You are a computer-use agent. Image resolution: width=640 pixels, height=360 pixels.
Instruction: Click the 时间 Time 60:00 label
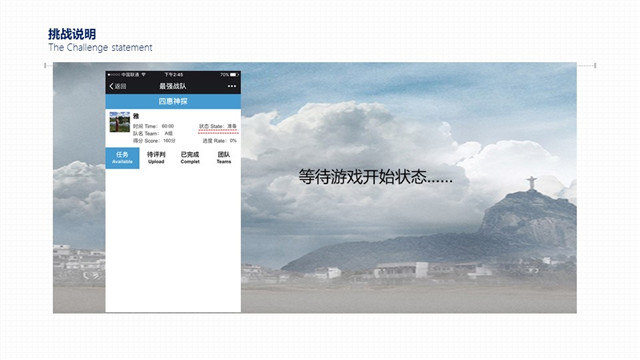153,126
